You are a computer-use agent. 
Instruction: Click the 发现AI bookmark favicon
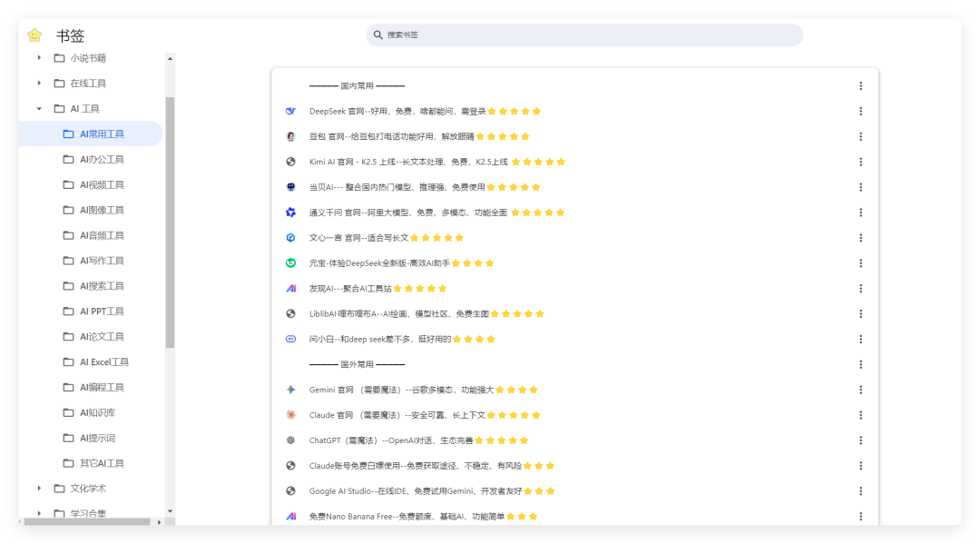tap(290, 288)
